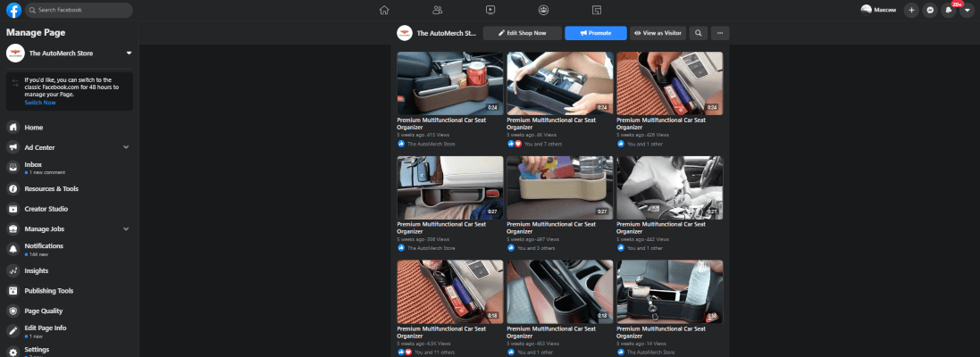980x357 pixels.
Task: Go to Creator Studio in the sidebar
Action: [x=46, y=209]
